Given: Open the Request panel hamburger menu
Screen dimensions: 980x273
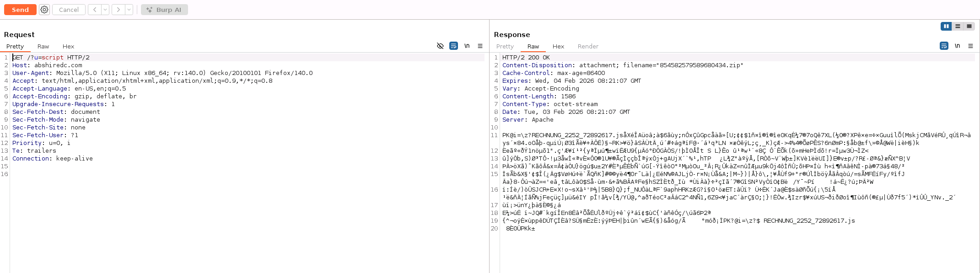Looking at the screenshot, I should (x=480, y=46).
